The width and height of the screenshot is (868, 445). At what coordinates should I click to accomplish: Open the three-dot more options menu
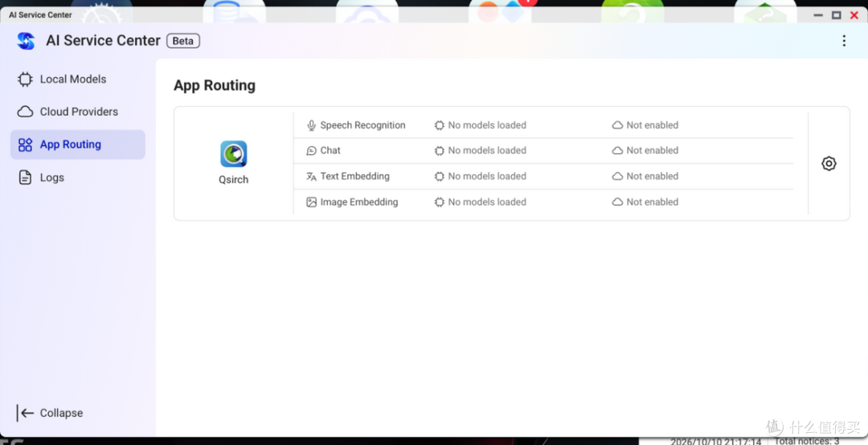pos(844,40)
